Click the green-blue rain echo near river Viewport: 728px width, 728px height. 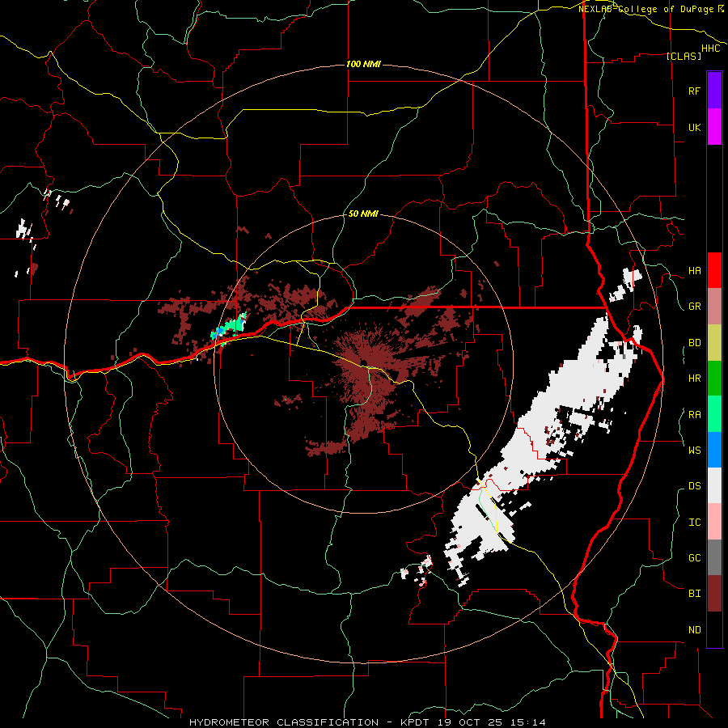click(x=230, y=327)
